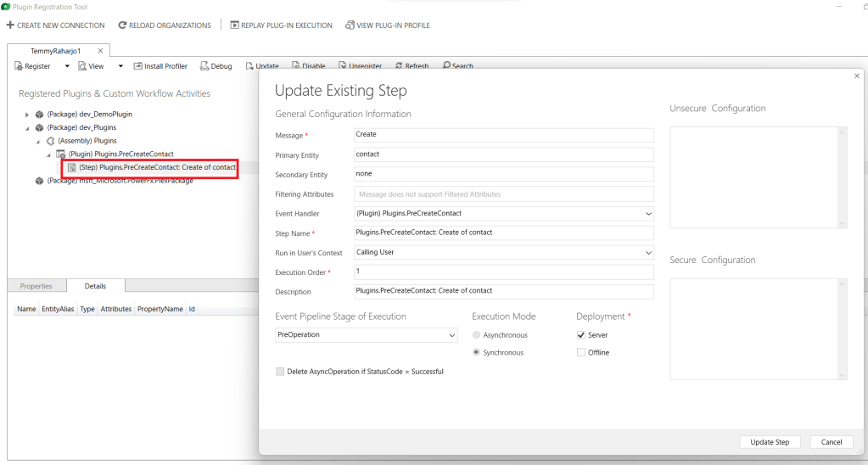Viewport: 868px width, 465px height.
Task: Open the Run in User's Context dropdown
Action: (648, 252)
